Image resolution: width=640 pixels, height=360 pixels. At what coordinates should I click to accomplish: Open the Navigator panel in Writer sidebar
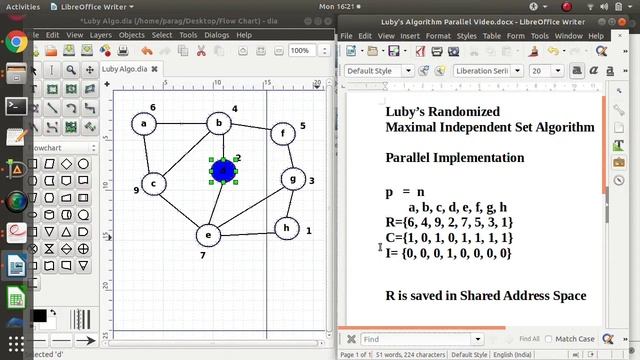click(619, 180)
